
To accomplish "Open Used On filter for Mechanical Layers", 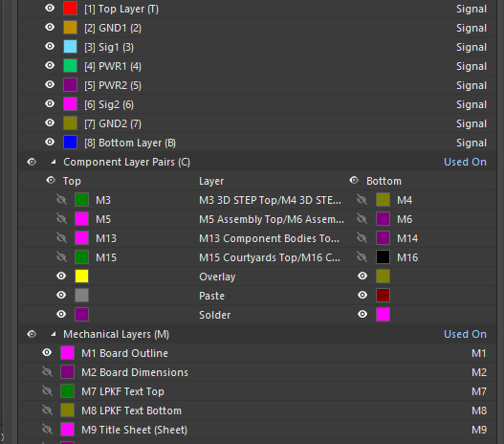I will (x=465, y=334).
